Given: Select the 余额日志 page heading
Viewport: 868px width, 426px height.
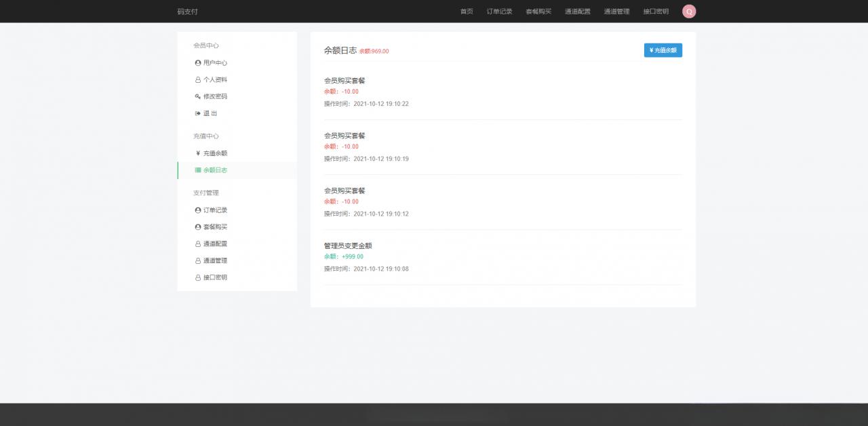Looking at the screenshot, I should click(340, 50).
